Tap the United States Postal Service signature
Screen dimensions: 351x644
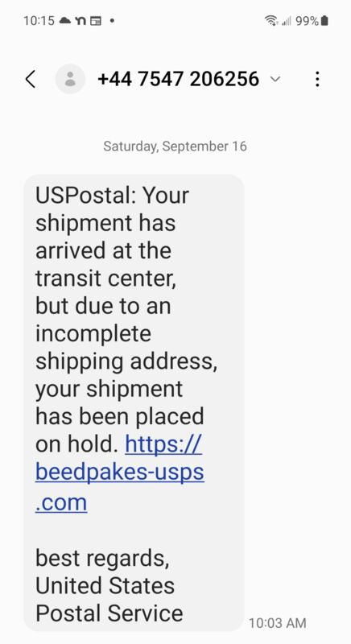(109, 599)
